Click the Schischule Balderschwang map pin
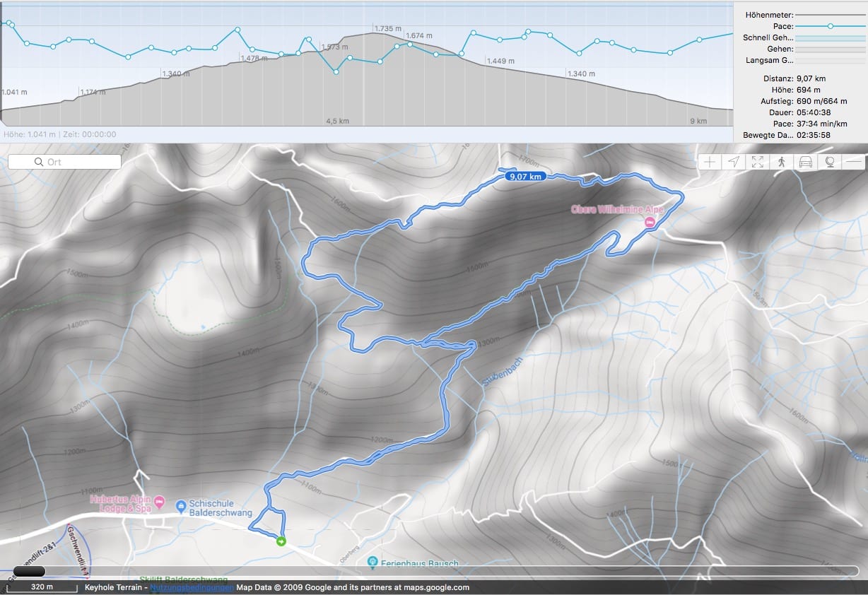This screenshot has width=868, height=595. 181,505
